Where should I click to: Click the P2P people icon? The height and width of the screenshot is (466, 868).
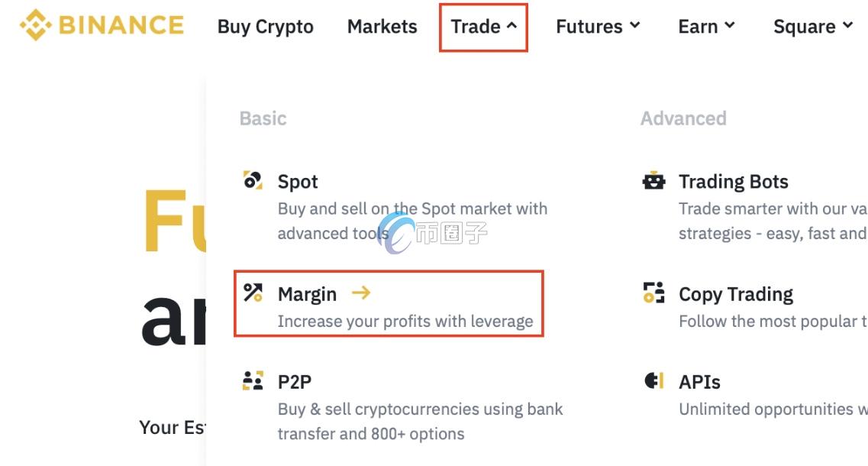click(x=253, y=380)
